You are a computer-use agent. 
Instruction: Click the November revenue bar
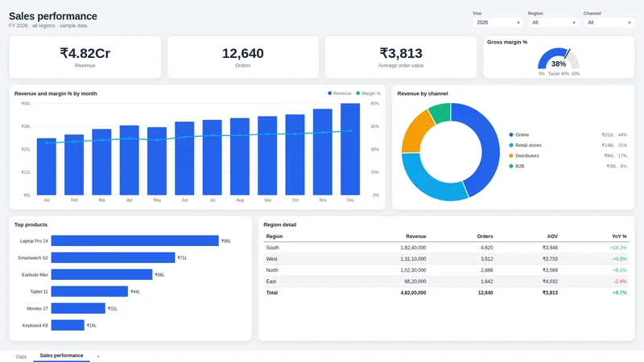323,152
